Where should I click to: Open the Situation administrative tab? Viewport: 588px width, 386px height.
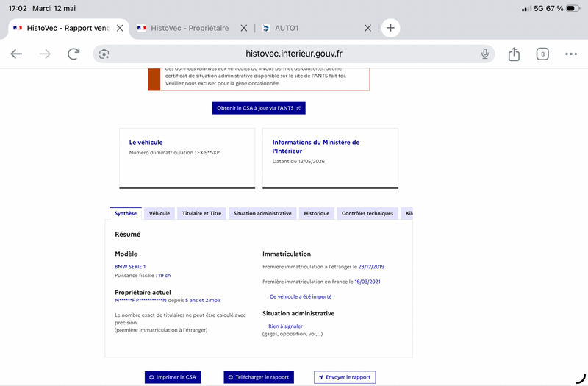[x=262, y=213]
